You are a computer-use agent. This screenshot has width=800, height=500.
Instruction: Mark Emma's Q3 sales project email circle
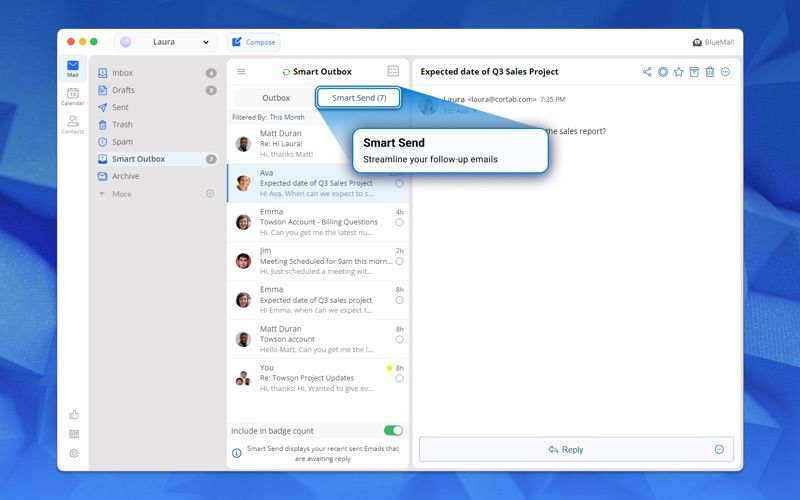399,301
